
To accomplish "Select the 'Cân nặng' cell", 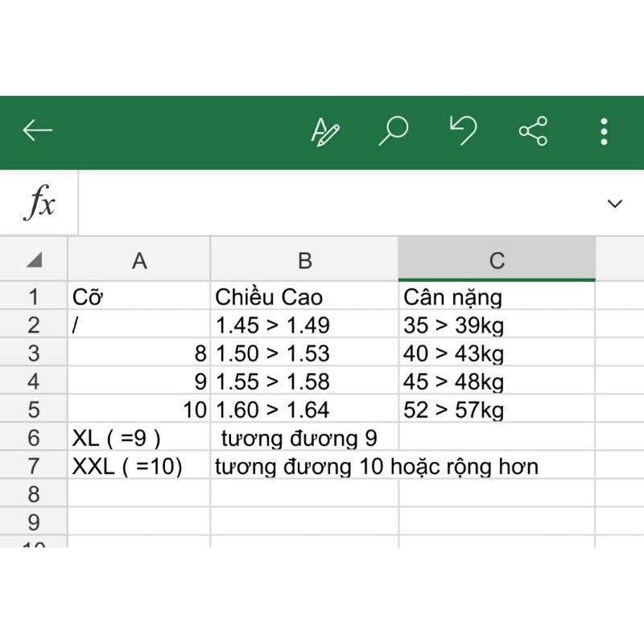I will (x=497, y=297).
